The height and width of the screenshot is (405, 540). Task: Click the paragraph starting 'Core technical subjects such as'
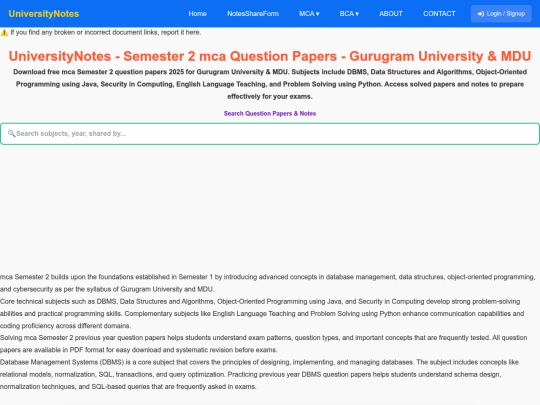pos(262,313)
